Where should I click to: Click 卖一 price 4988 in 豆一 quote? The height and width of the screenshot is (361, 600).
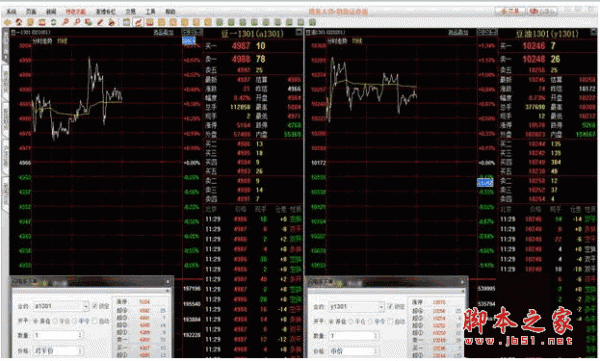[x=241, y=59]
